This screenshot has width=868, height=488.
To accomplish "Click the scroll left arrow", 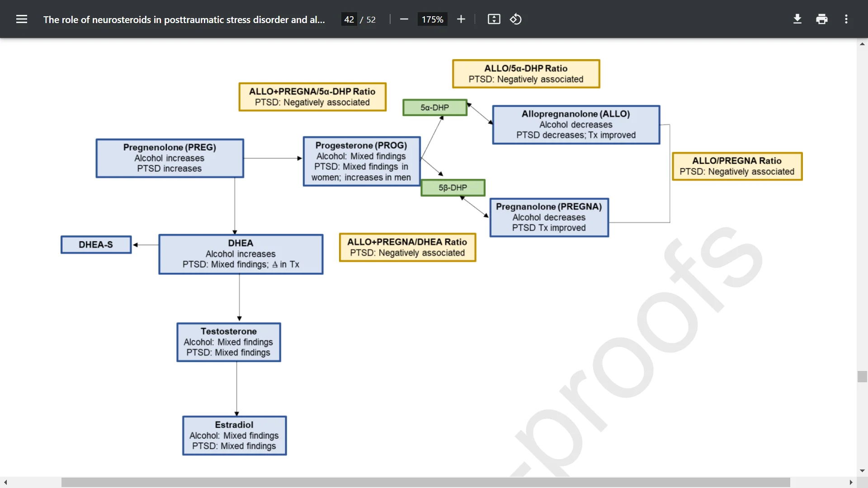I will [5, 482].
